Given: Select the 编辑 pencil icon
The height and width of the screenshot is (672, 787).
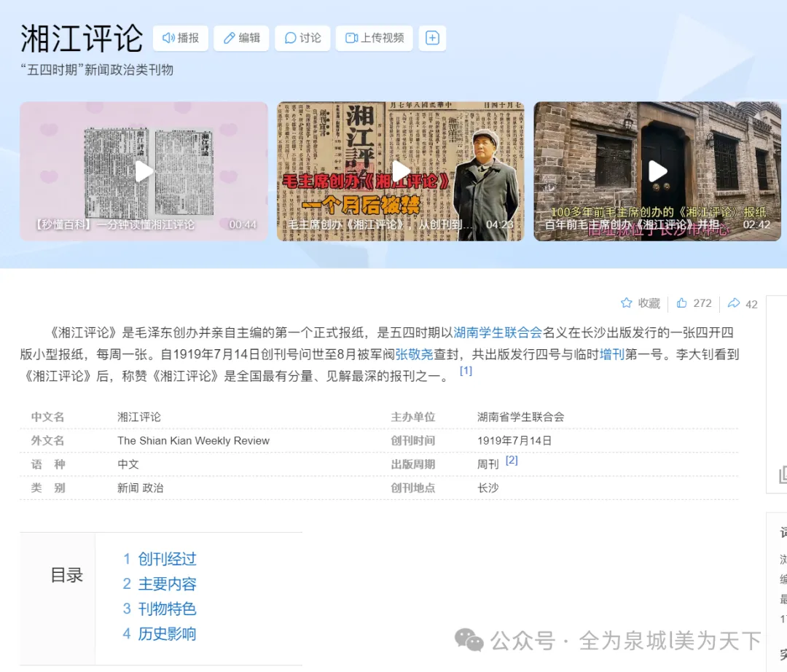Looking at the screenshot, I should (x=230, y=38).
